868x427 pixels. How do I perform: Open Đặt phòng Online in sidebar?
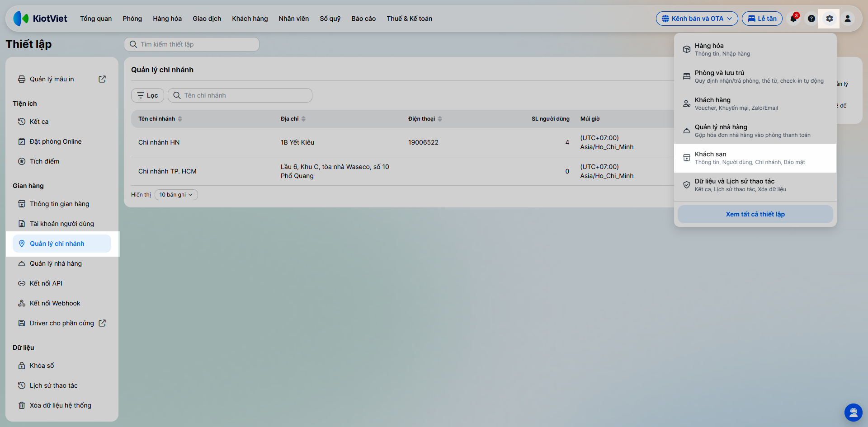click(x=62, y=141)
